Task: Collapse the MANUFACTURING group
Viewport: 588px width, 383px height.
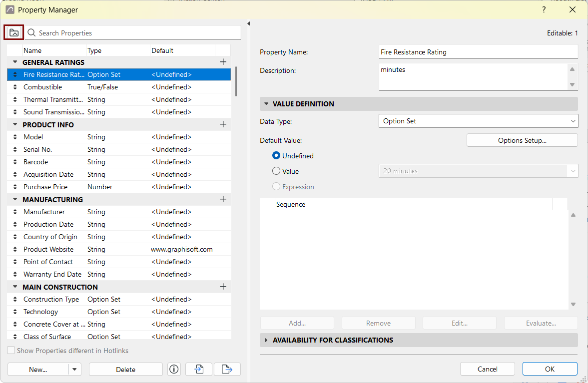Action: click(x=15, y=199)
